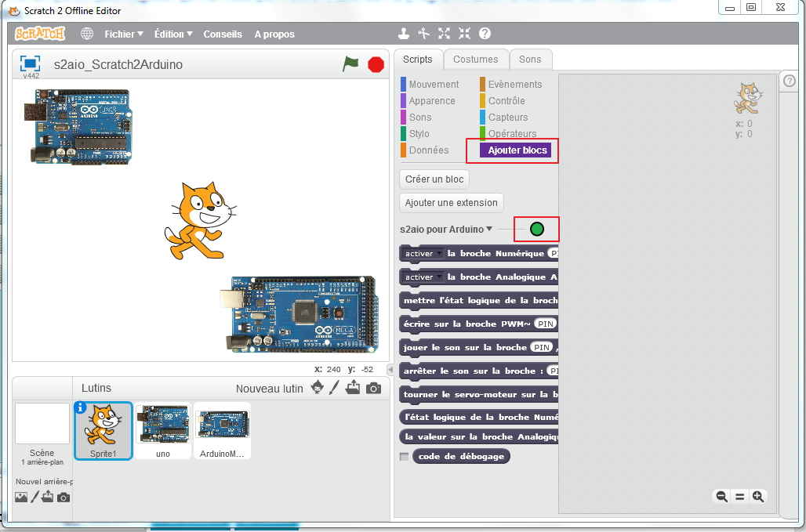This screenshot has width=806, height=532.
Task: Click the green flag to start
Action: 350,64
